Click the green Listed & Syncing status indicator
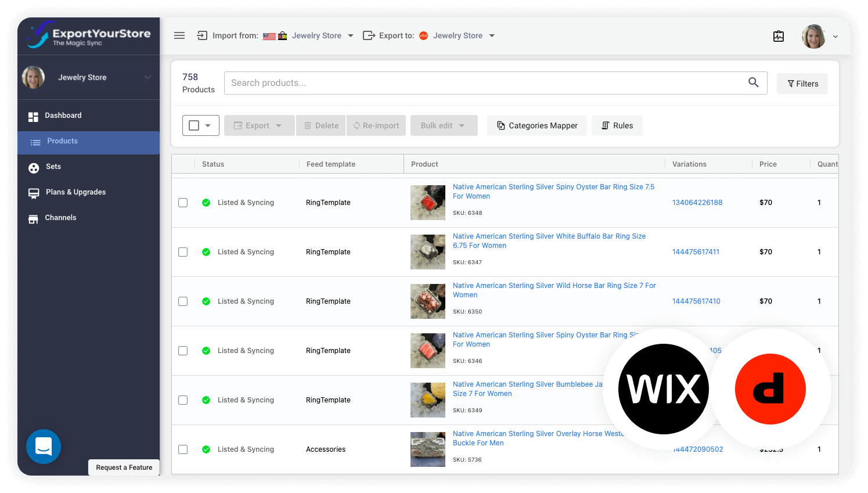The image size is (868, 493). point(206,203)
